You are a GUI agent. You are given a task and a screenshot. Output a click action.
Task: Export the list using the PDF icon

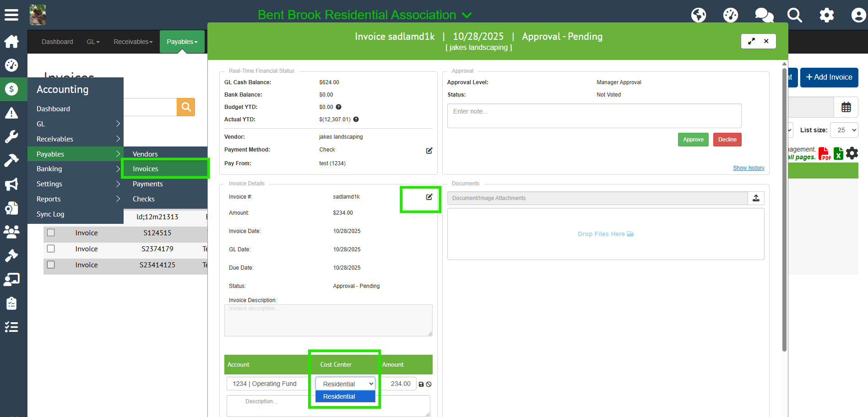click(x=824, y=154)
